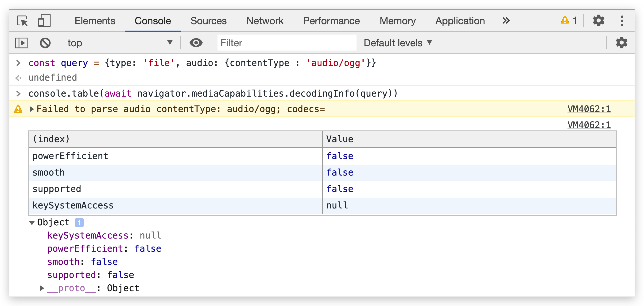Viewport: 644px width, 306px height.
Task: Click inside the Filter text field
Action: tap(287, 43)
